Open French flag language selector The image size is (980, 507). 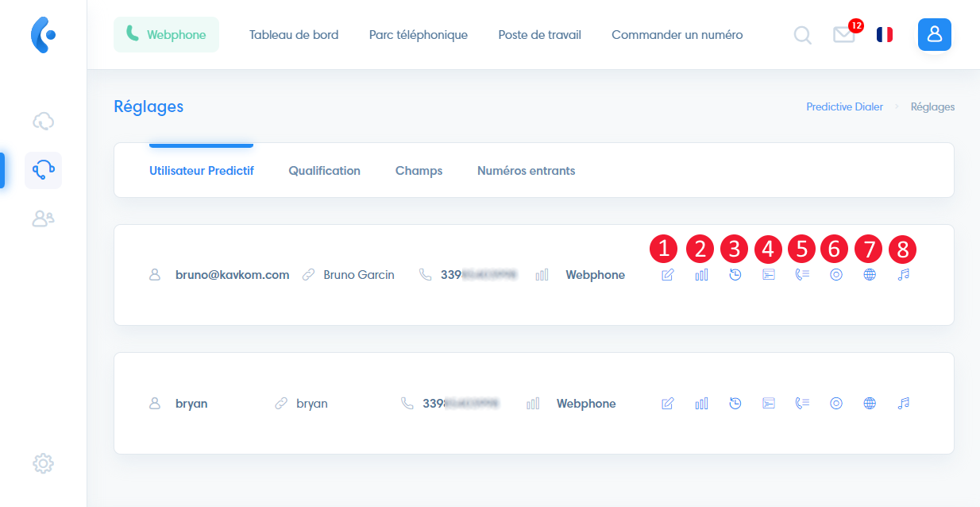pos(884,34)
